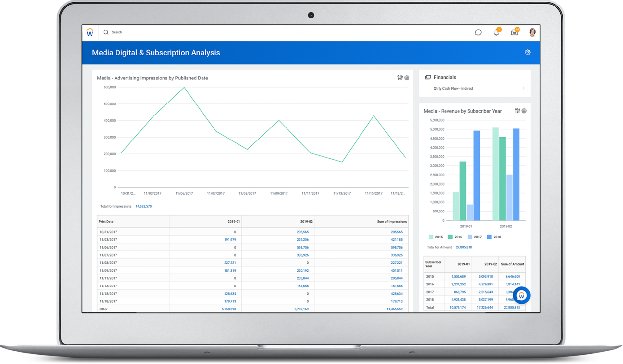Open the inbox icon showing 19 items
The height and width of the screenshot is (364, 623).
pyautogui.click(x=514, y=32)
